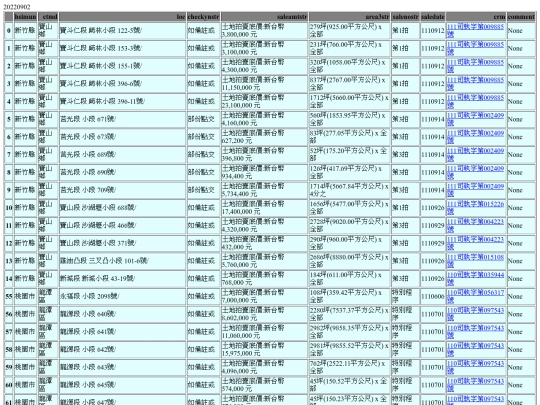
Task: Open the crm case link in row 9
Action: click(x=475, y=190)
